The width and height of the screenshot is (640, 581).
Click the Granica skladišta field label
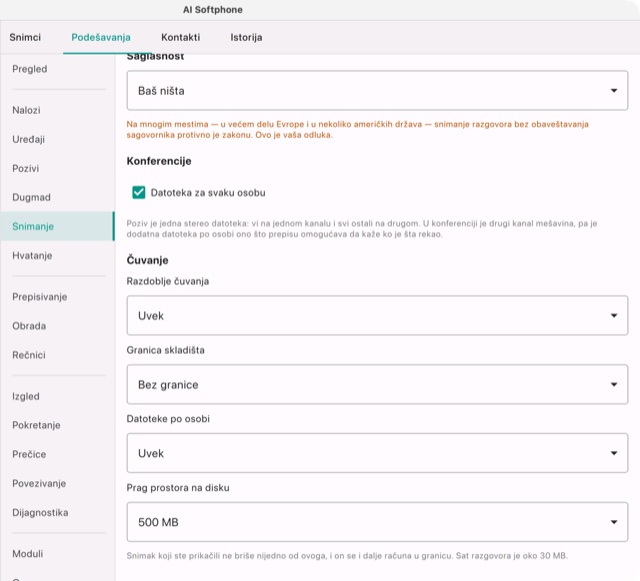pos(165,350)
